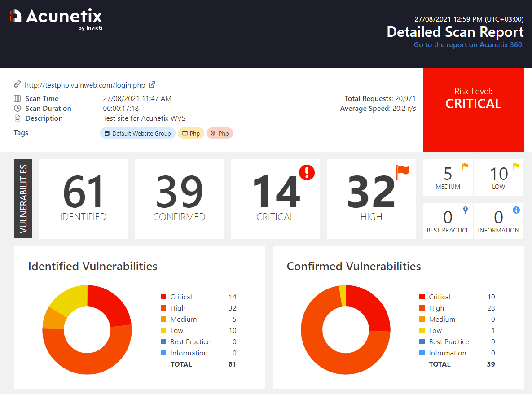Click Medium swatch in Identified legend
This screenshot has height=394, width=532.
point(163,319)
